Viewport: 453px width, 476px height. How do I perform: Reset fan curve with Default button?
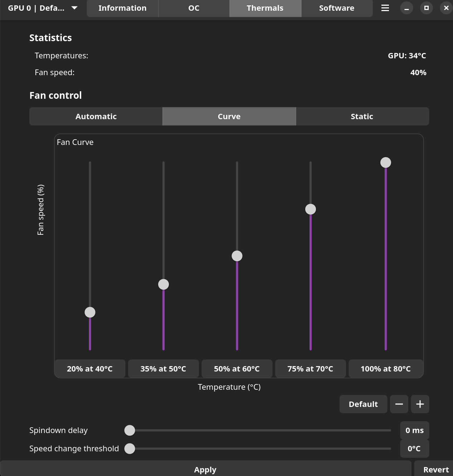point(363,404)
